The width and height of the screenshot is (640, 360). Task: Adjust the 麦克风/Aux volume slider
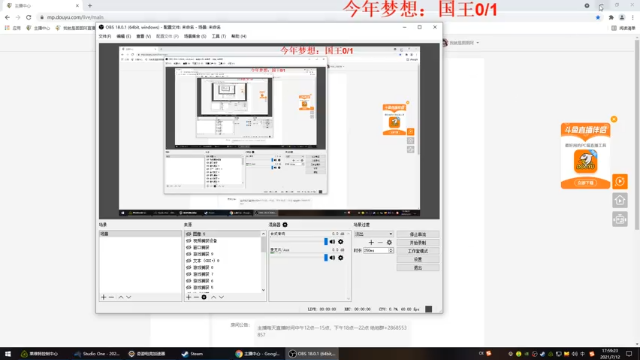[x=326, y=258]
